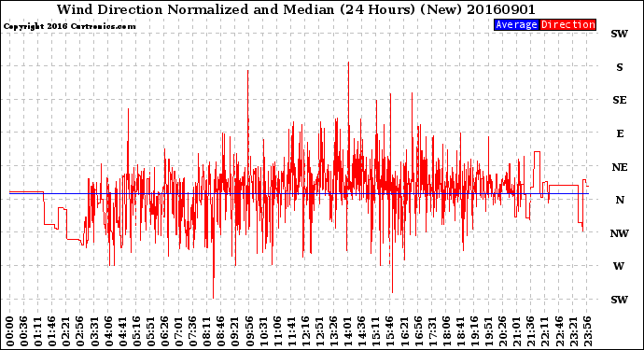Click the 21:01 time axis label

517,331
